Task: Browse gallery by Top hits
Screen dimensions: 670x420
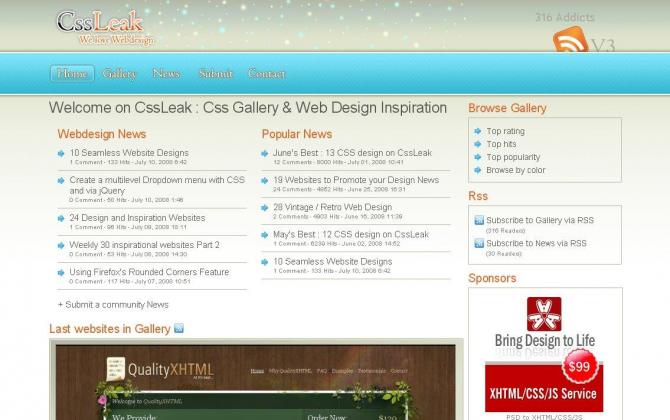Action: point(501,144)
